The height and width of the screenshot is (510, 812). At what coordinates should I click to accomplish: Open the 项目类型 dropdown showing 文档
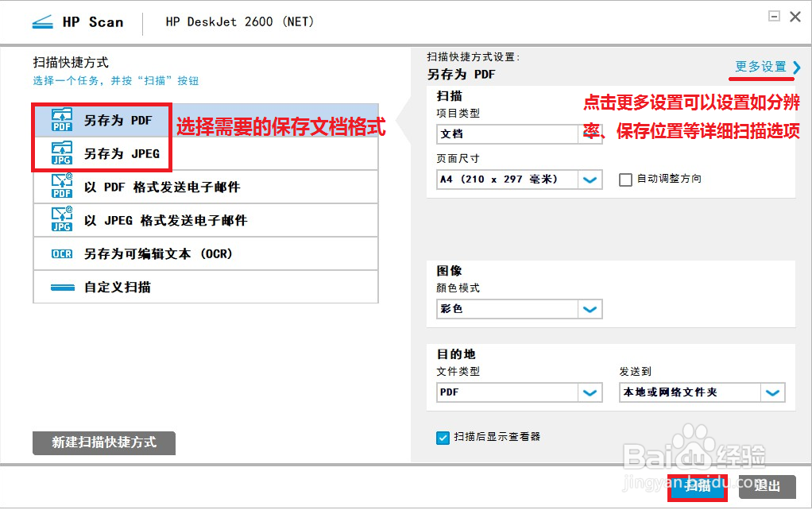[x=520, y=134]
